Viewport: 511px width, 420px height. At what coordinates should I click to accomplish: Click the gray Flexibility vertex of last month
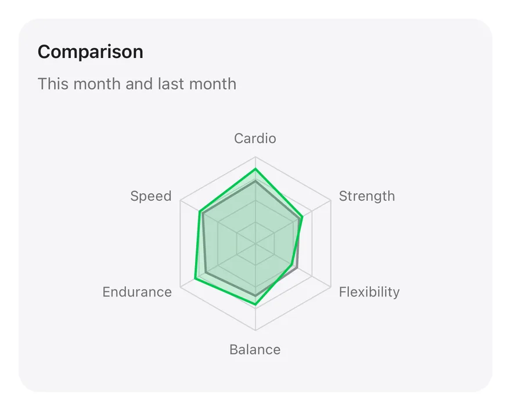pos(297,267)
